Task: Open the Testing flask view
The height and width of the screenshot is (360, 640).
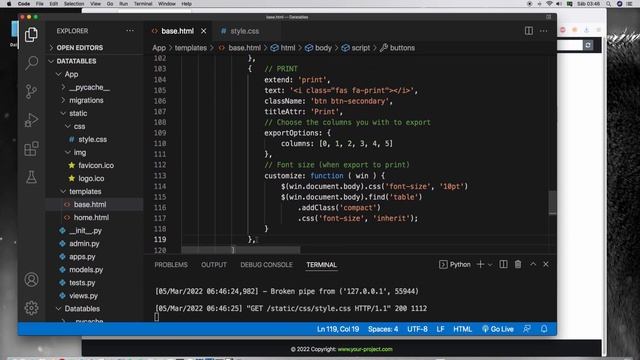Action: 31,177
